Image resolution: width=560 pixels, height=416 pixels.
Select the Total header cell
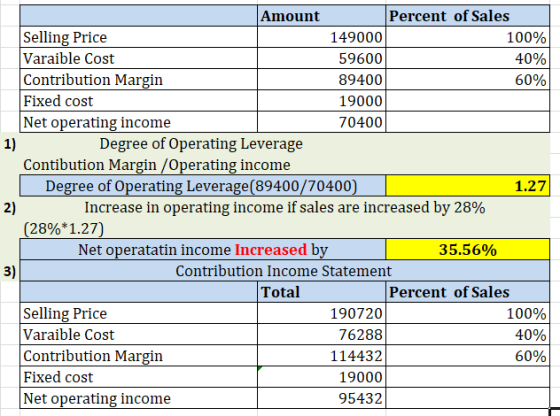point(321,292)
